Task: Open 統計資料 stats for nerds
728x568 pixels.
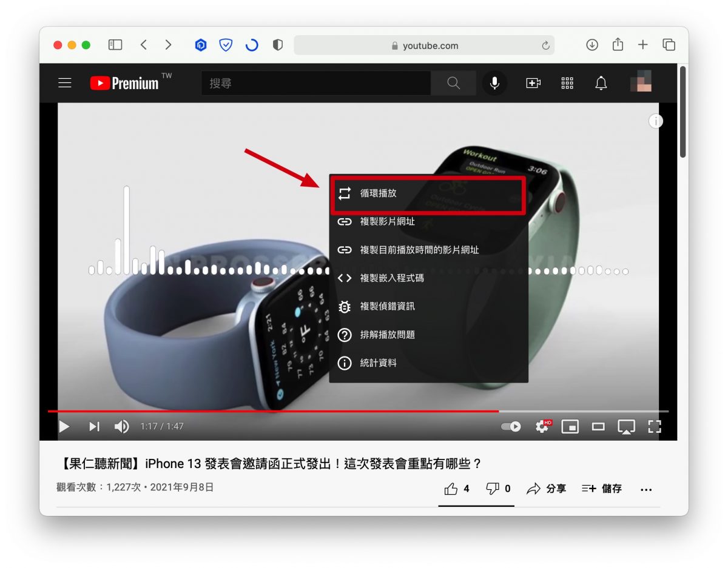Action: [428, 363]
